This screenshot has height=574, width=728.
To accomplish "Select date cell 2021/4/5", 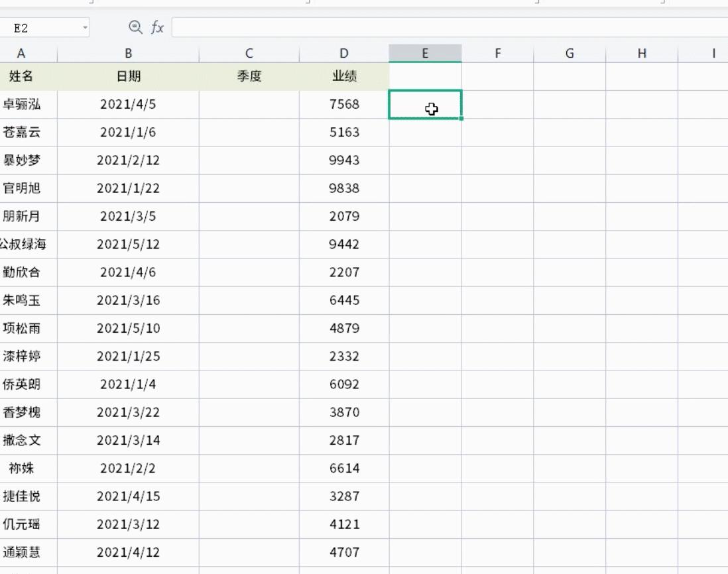I will [x=128, y=105].
